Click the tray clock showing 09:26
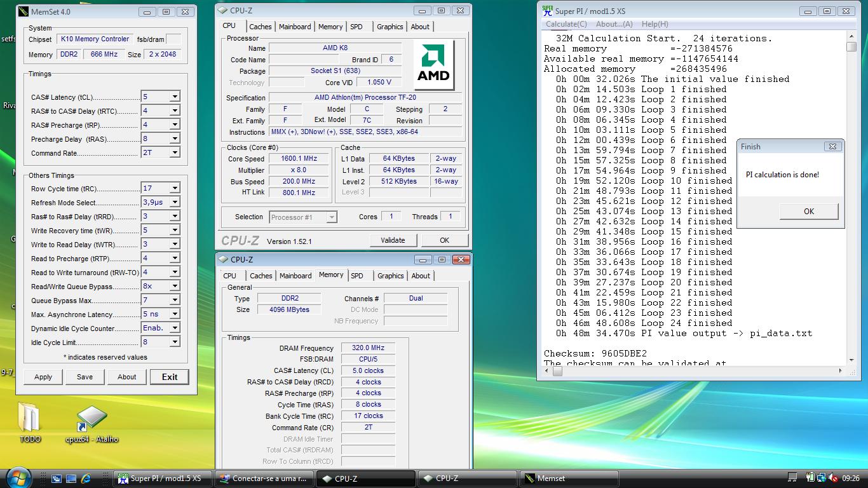Screen dimensions: 868x488 851,478
